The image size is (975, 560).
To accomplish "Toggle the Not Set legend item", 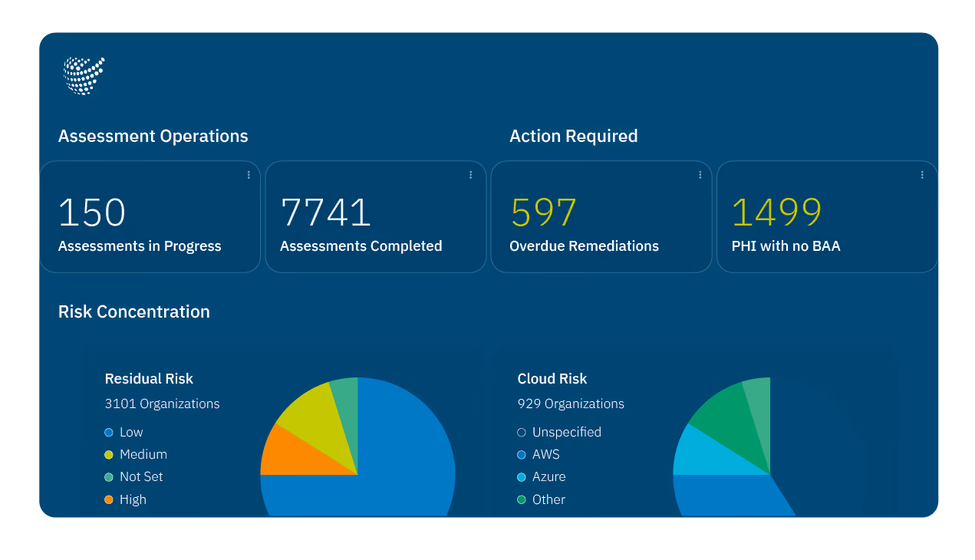I will pyautogui.click(x=134, y=477).
